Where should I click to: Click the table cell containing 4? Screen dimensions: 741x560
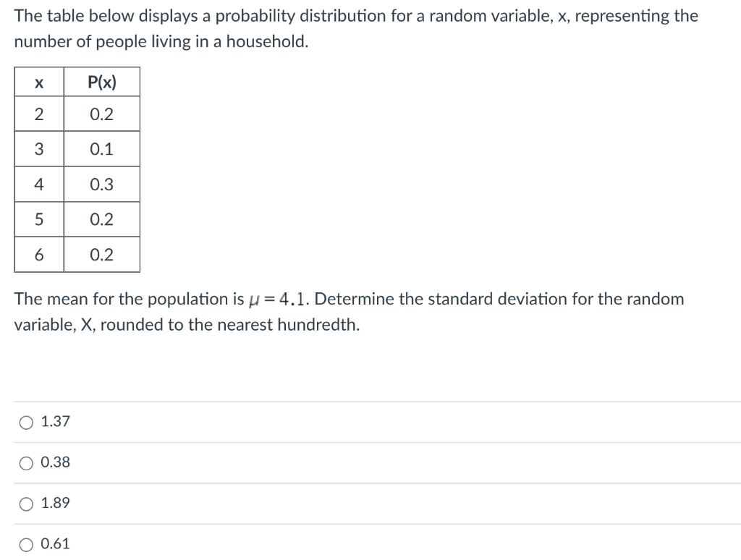pyautogui.click(x=38, y=184)
